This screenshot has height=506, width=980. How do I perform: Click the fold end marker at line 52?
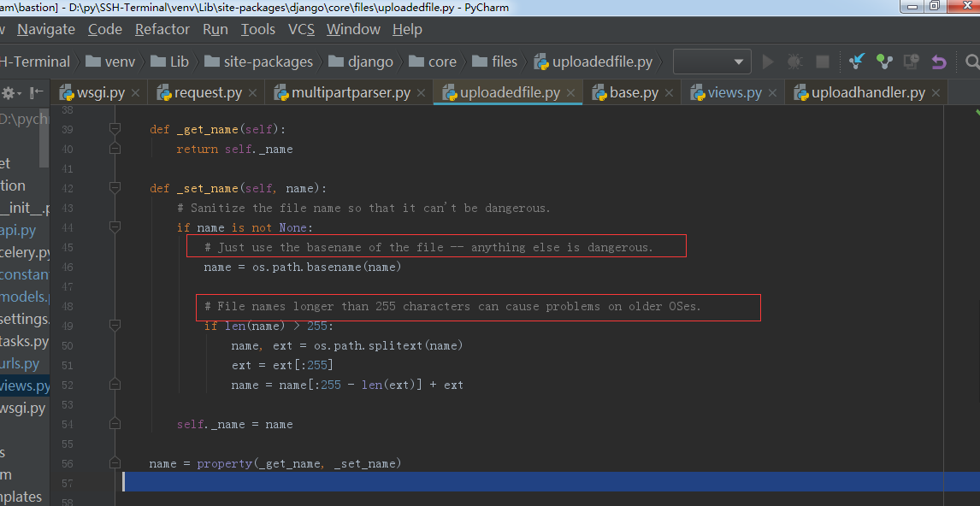click(115, 384)
